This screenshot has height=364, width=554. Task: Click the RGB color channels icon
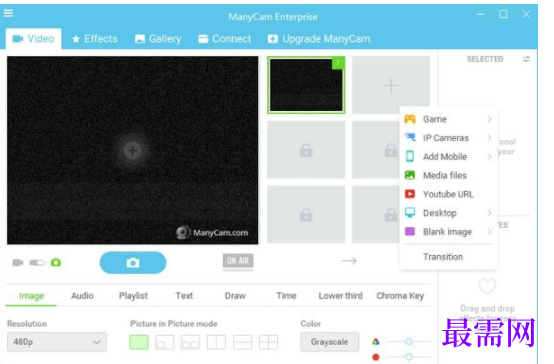click(x=376, y=341)
